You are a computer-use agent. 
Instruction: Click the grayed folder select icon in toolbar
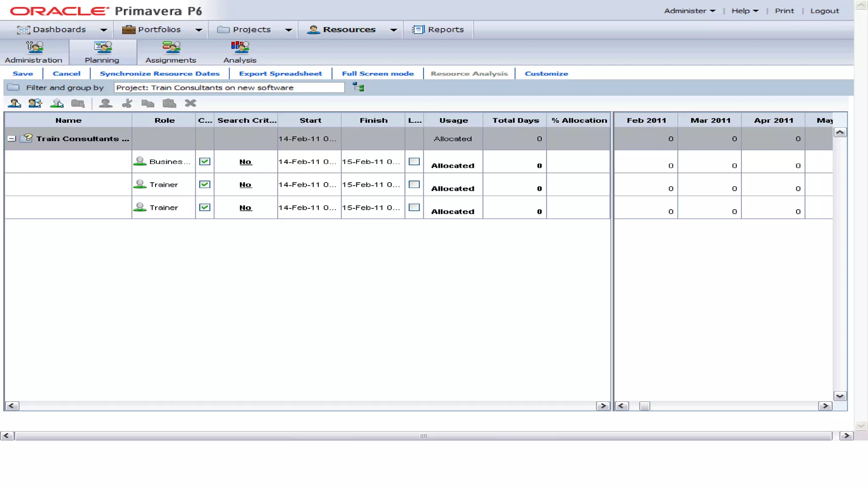[x=78, y=103]
